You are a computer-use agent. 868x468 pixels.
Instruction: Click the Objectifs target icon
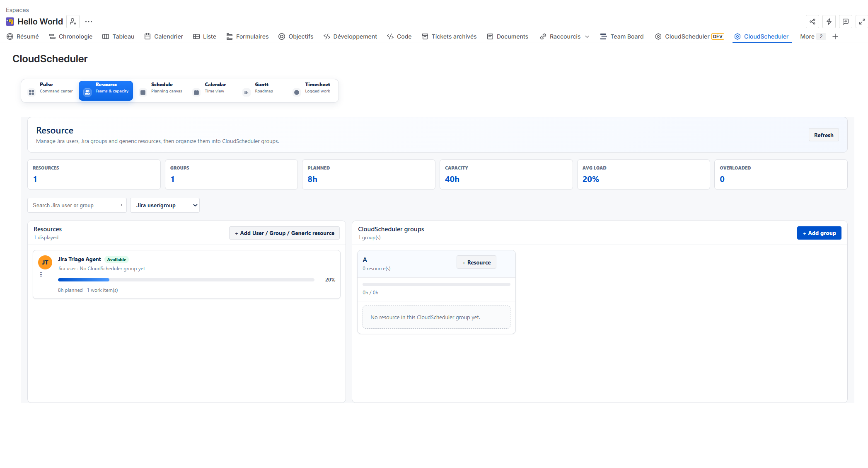[282, 36]
